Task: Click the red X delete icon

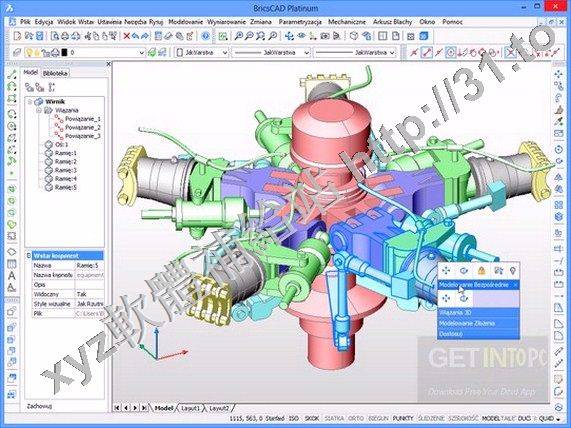Action: 126,36
